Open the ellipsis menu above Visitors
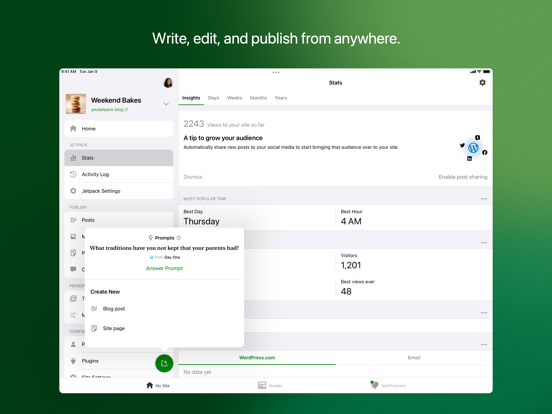 (x=484, y=243)
